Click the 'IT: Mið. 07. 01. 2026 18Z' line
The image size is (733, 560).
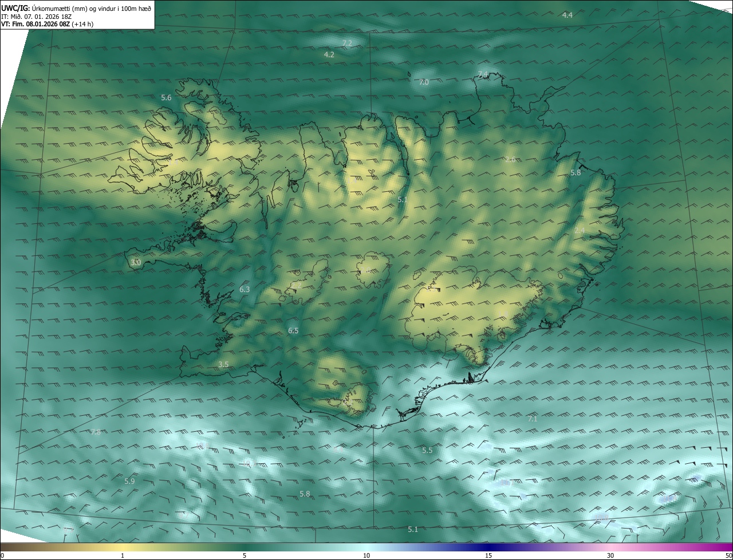coord(37,17)
